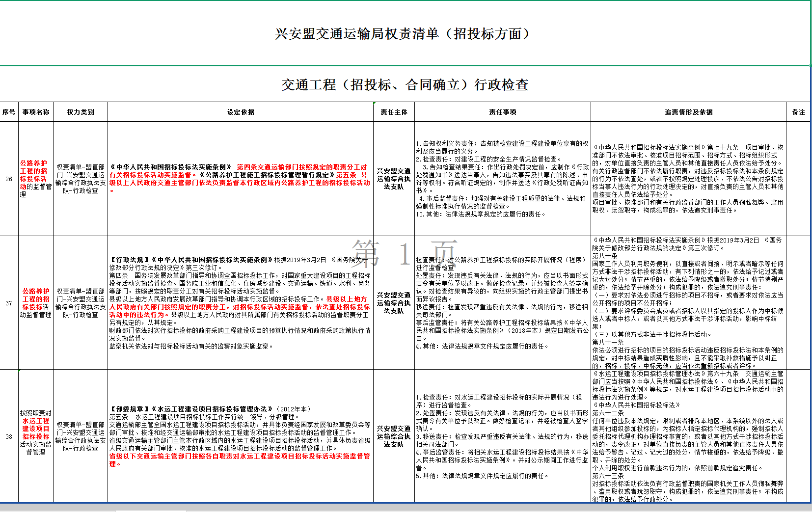Click the cell with serial number 38

[9, 436]
